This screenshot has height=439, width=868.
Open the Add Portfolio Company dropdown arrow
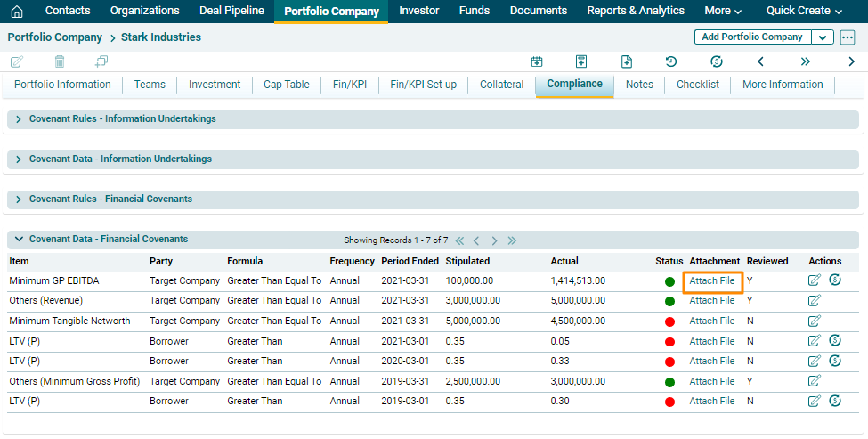(x=823, y=37)
